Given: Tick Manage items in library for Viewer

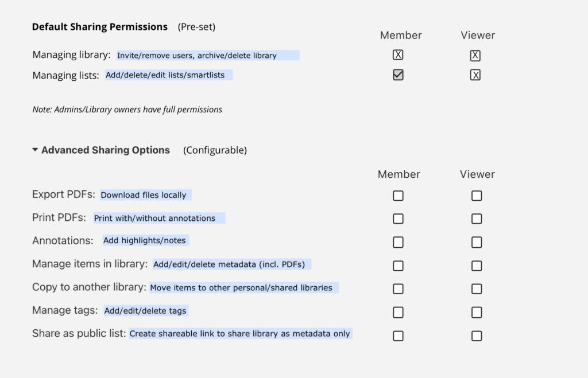Looking at the screenshot, I should pyautogui.click(x=477, y=266).
